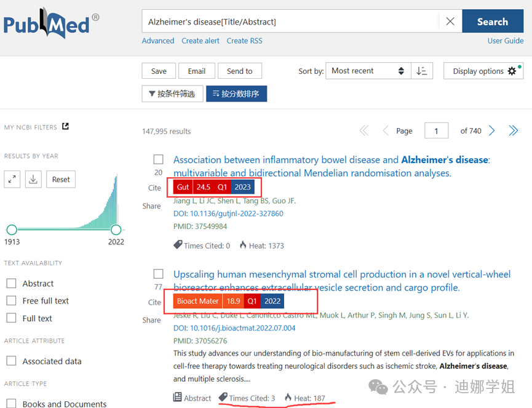Click the Heat: 187 flame icon
Image resolution: width=532 pixels, height=408 pixels.
(x=288, y=397)
